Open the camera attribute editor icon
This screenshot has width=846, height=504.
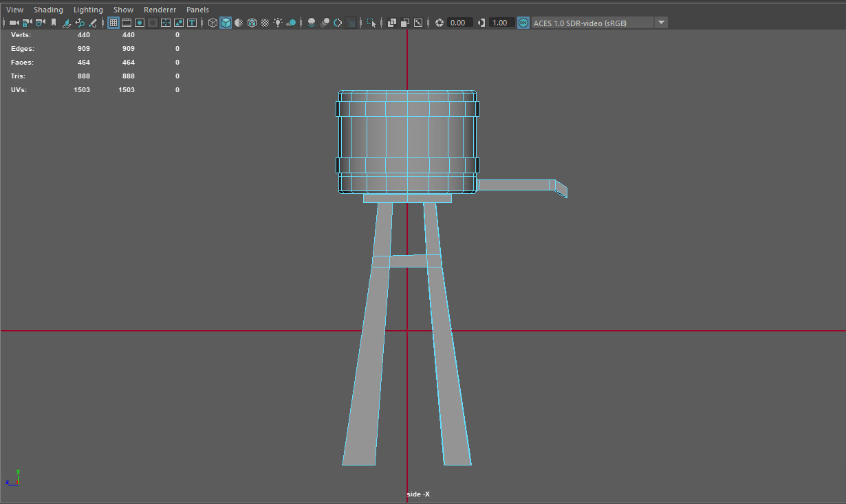pyautogui.click(x=39, y=23)
